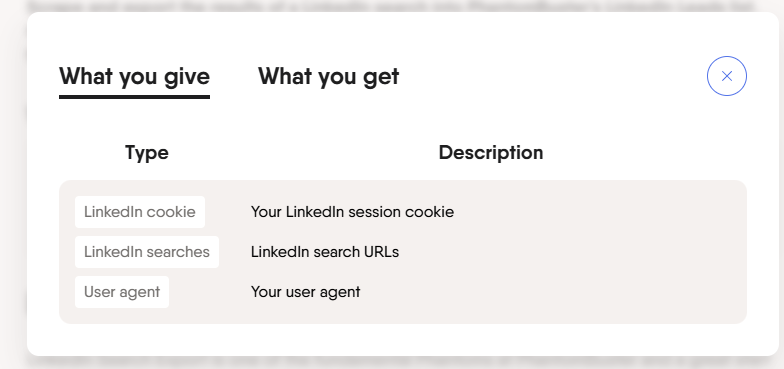The width and height of the screenshot is (784, 369).
Task: Click the LinkedIn cookie type tag
Action: 140,212
